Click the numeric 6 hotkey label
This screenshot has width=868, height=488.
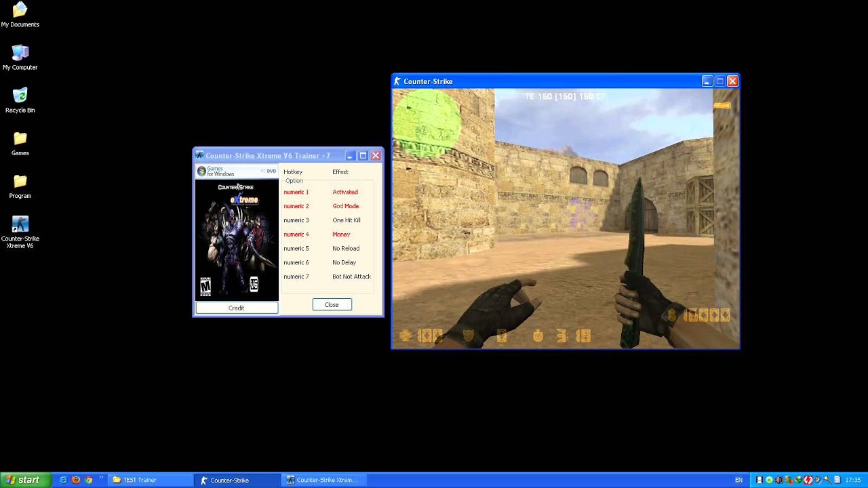tap(296, 262)
